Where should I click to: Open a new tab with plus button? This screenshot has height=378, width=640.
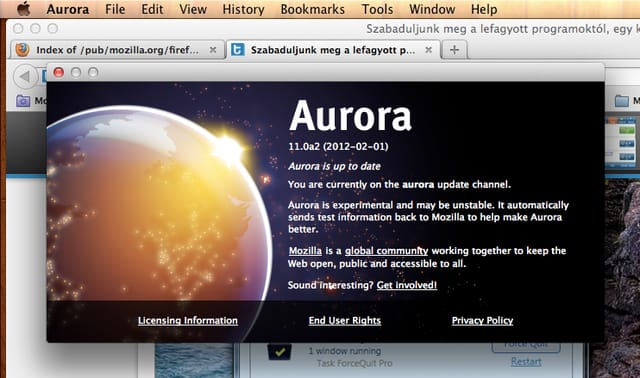[454, 50]
